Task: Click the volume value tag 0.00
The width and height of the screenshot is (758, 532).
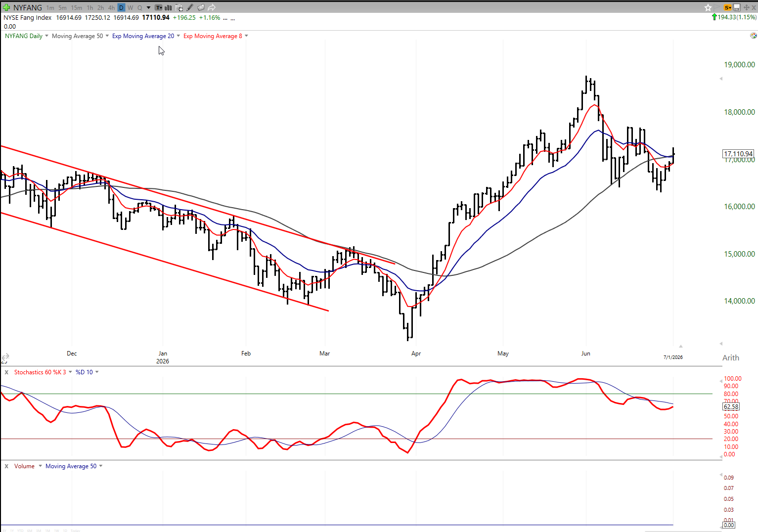Action: point(729,525)
